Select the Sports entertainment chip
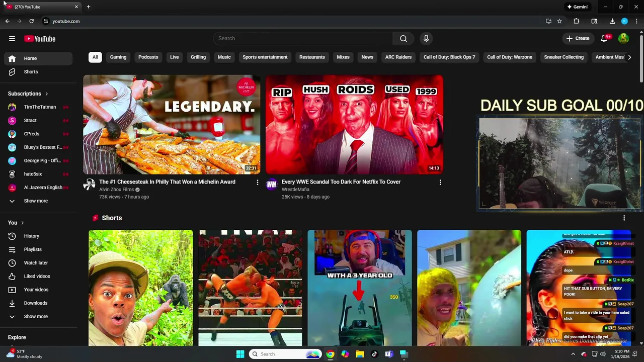This screenshot has height=362, width=644. click(265, 57)
